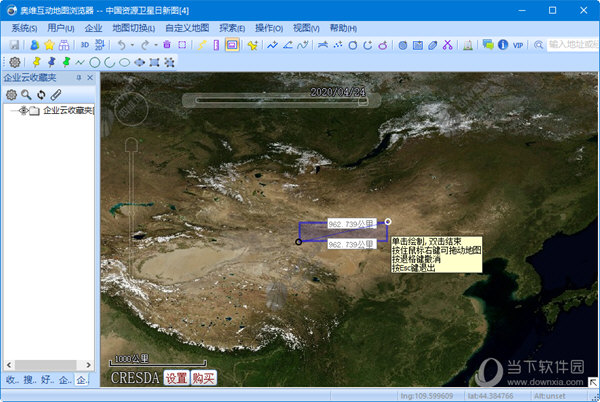Click the crossing-arcs drawing tool

click(323, 45)
